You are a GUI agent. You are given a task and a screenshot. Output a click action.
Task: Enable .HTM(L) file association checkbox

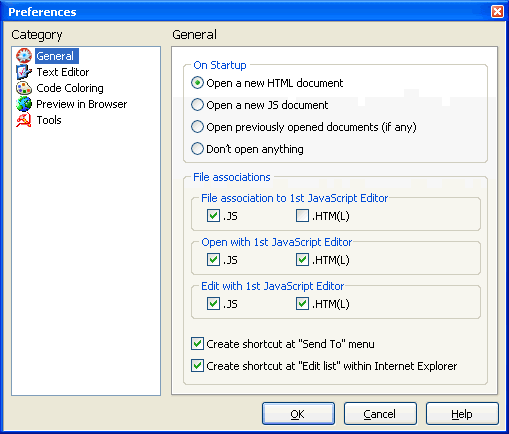point(302,216)
